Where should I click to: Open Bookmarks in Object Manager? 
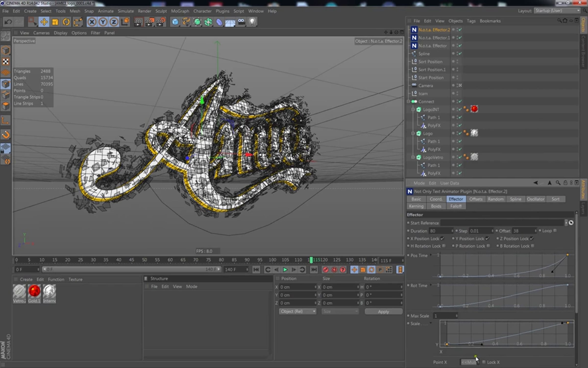[490, 21]
